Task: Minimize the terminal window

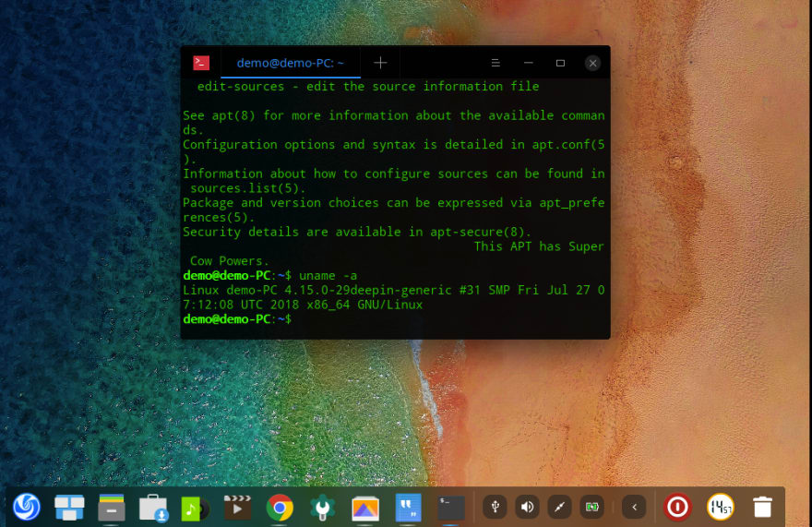Action: 528,63
